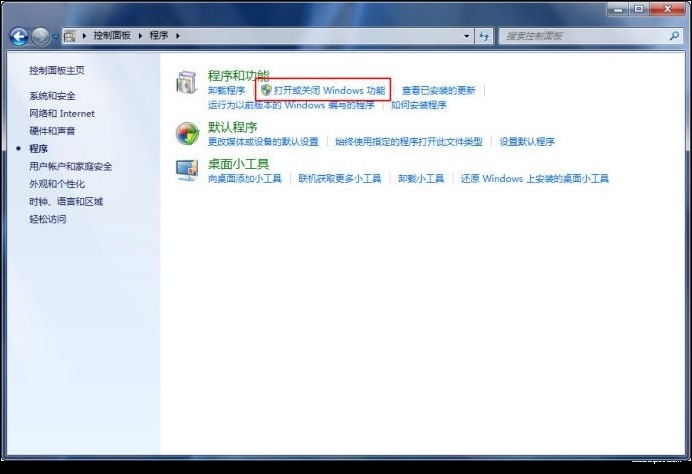Image resolution: width=692 pixels, height=474 pixels.
Task: Click 卸载程序 link
Action: tap(226, 90)
